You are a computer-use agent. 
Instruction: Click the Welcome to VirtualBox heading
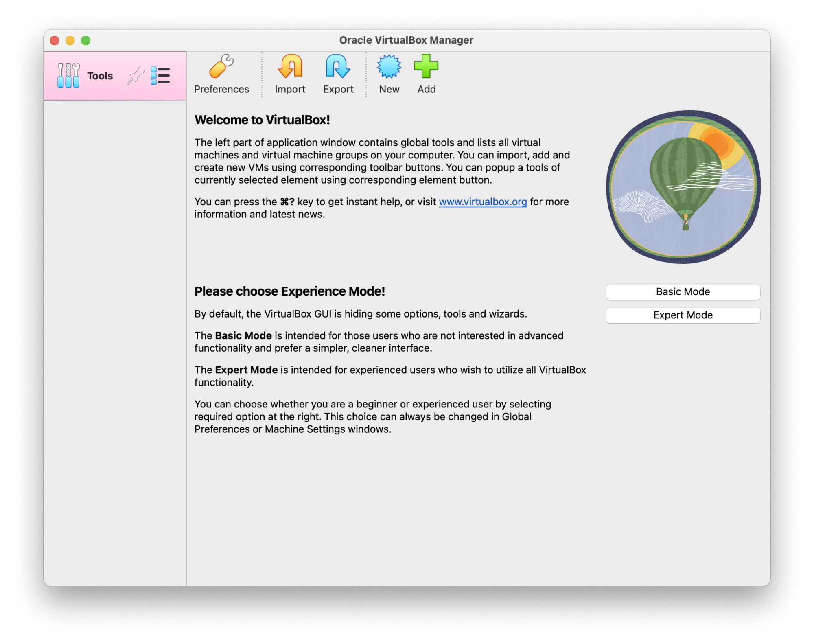(x=262, y=120)
